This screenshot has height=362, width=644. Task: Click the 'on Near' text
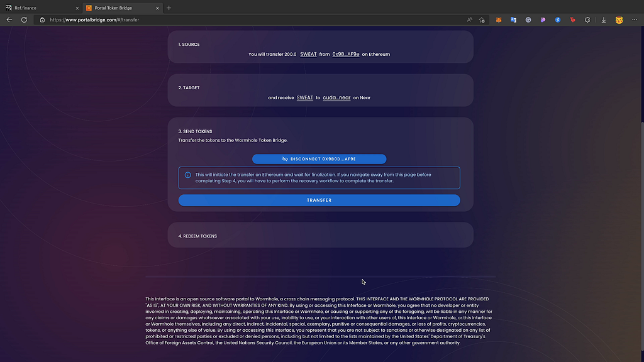[362, 97]
